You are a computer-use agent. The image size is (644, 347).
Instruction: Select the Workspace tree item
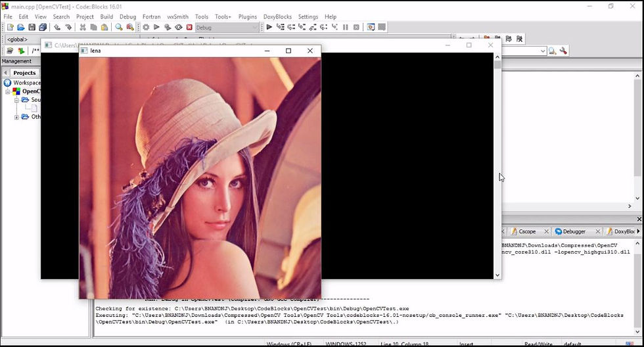pyautogui.click(x=27, y=83)
